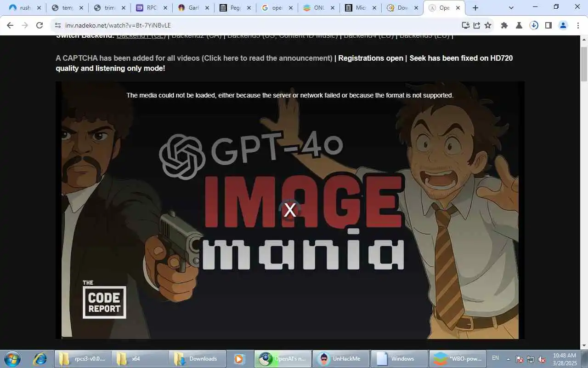Go back to the previous page
The width and height of the screenshot is (588, 368).
10,25
